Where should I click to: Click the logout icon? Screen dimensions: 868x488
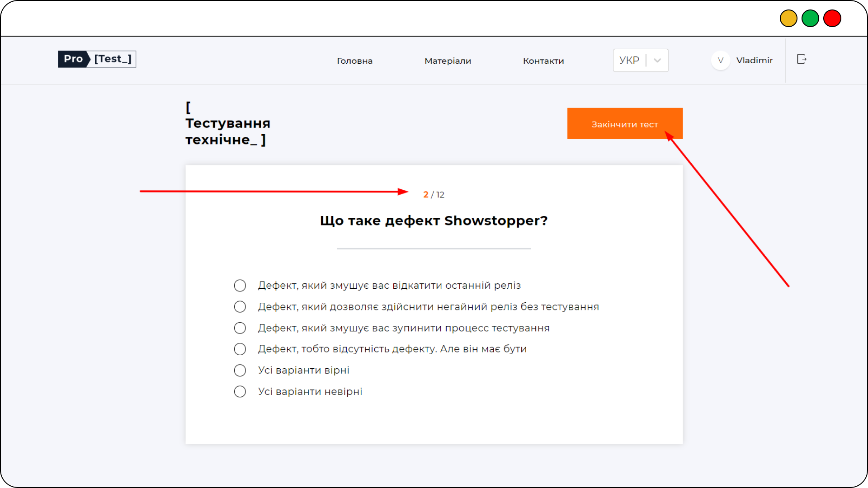(x=802, y=59)
